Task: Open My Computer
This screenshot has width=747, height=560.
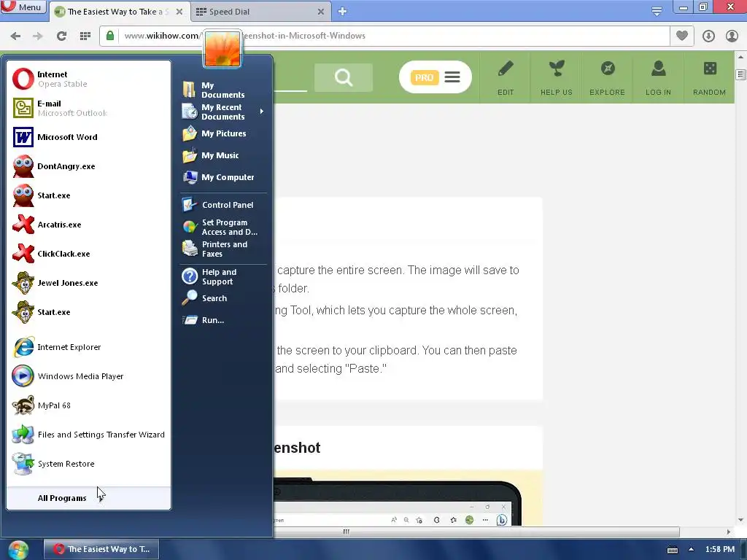Action: click(223, 177)
